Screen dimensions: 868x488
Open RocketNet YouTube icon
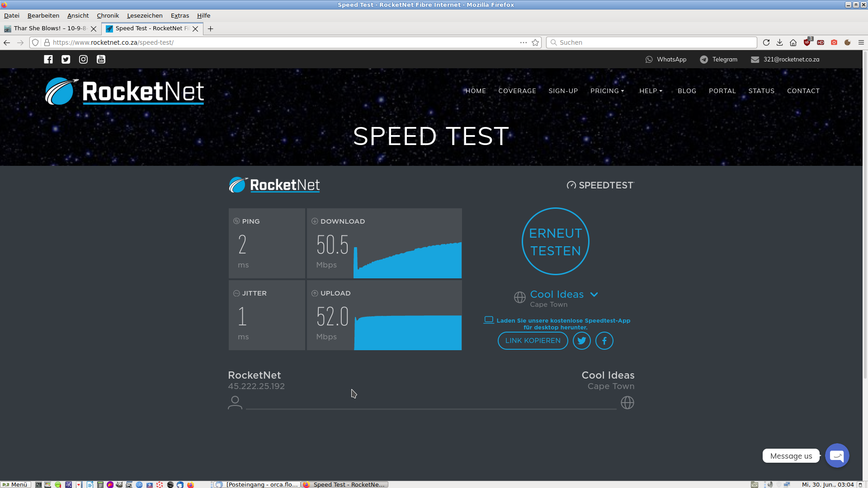(x=101, y=59)
